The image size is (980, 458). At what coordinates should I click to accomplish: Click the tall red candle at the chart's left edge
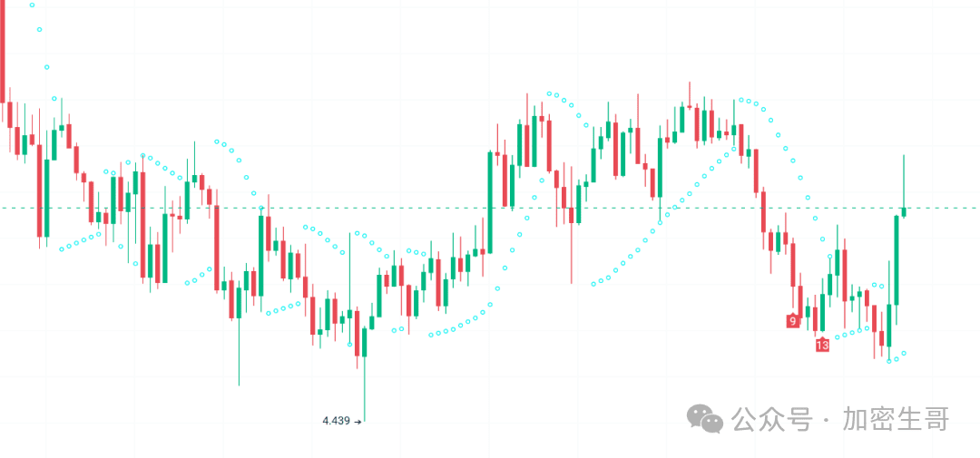pyautogui.click(x=3, y=54)
